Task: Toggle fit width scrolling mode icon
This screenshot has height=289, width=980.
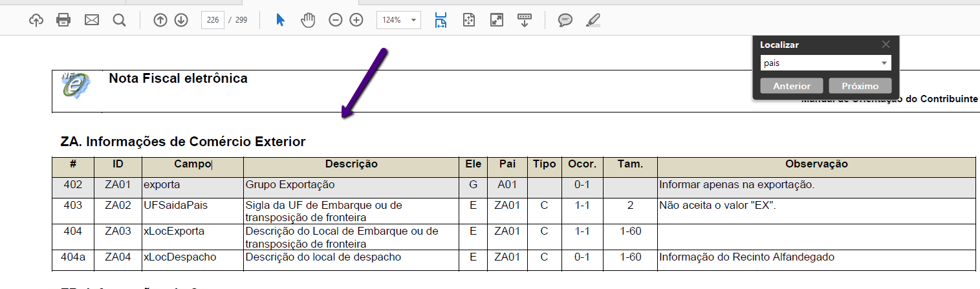Action: 441,20
